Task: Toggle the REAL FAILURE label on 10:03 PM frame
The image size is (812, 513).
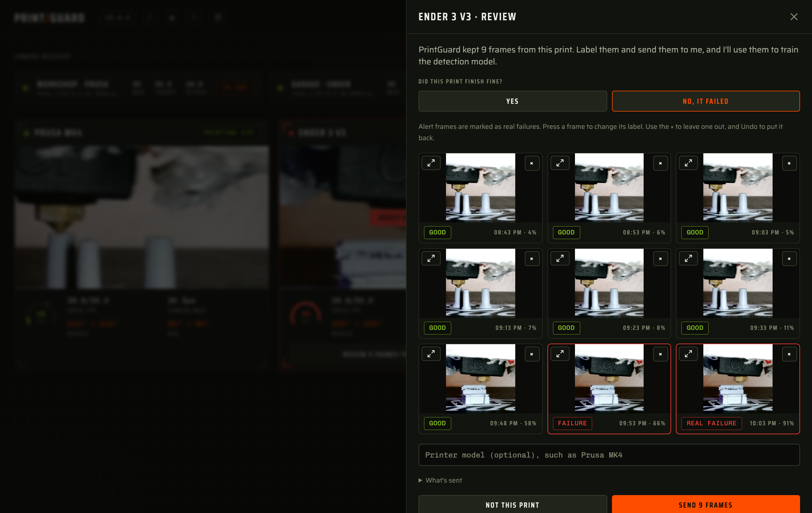Action: [x=711, y=423]
